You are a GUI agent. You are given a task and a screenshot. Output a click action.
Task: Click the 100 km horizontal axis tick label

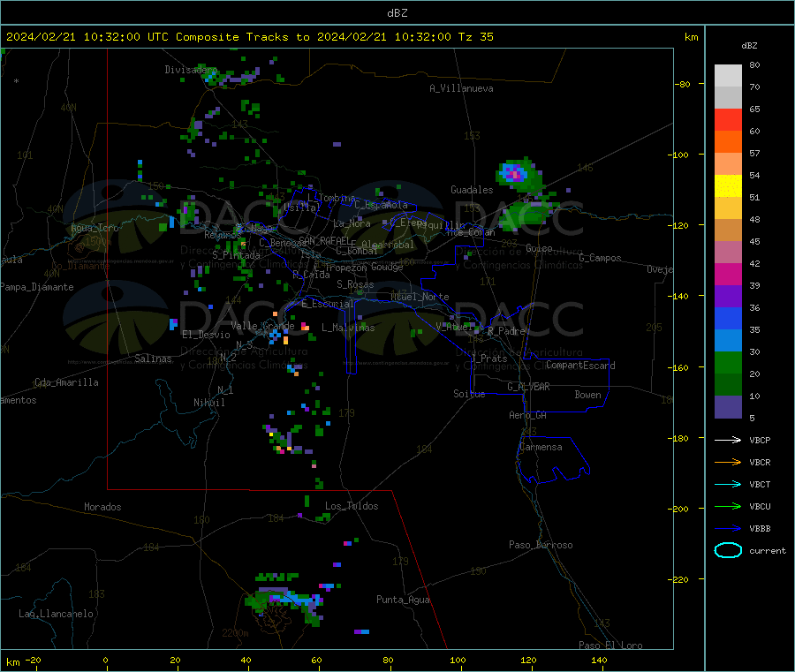point(458,660)
